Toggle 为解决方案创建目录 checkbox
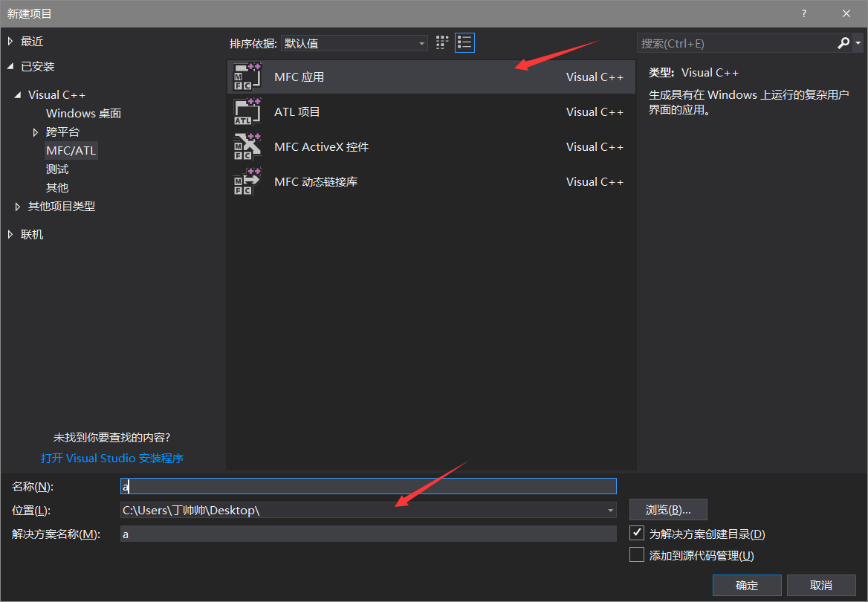Viewport: 868px width, 602px height. click(637, 534)
